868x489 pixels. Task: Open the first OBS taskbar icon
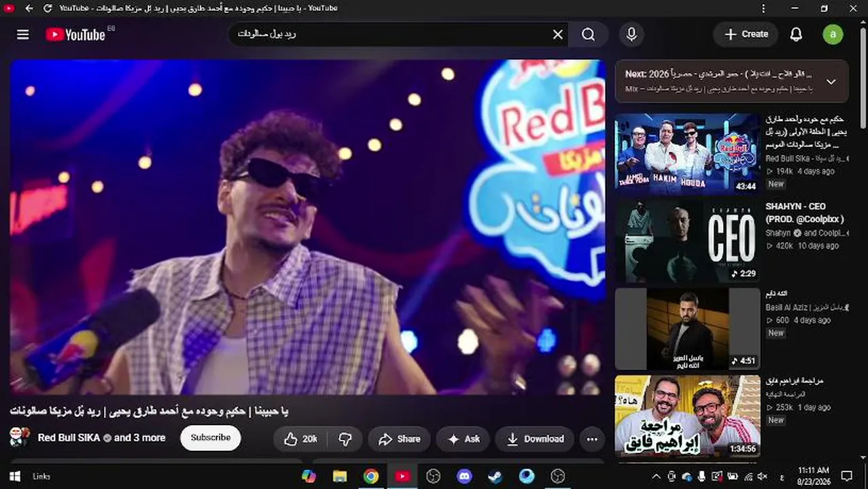coord(433,476)
